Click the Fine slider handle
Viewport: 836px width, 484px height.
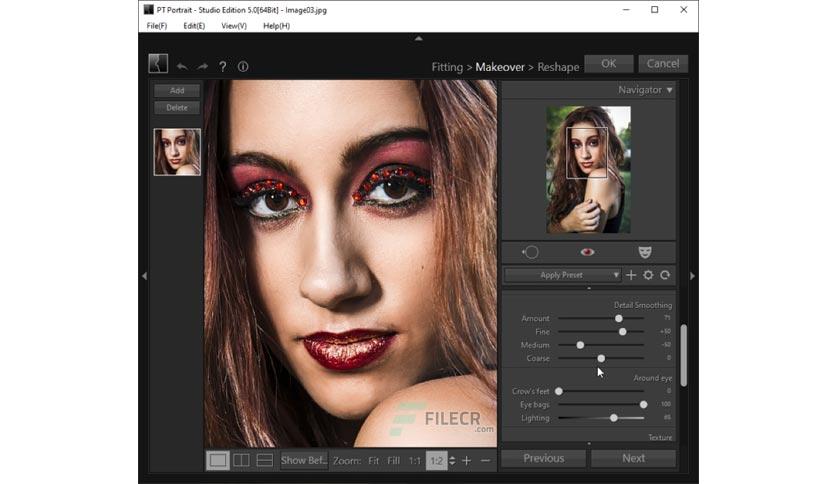coord(622,332)
